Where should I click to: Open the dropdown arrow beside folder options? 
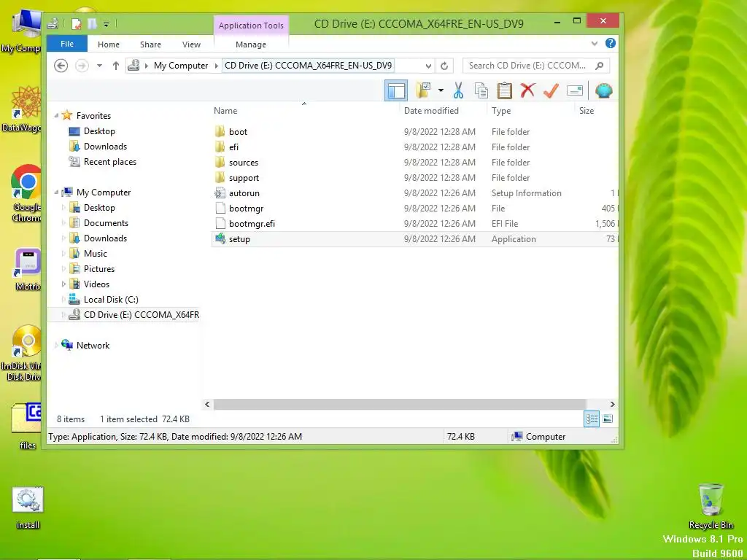click(441, 90)
